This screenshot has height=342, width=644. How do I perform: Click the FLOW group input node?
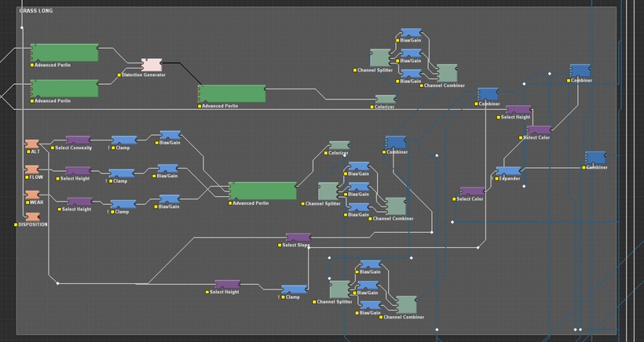32,169
